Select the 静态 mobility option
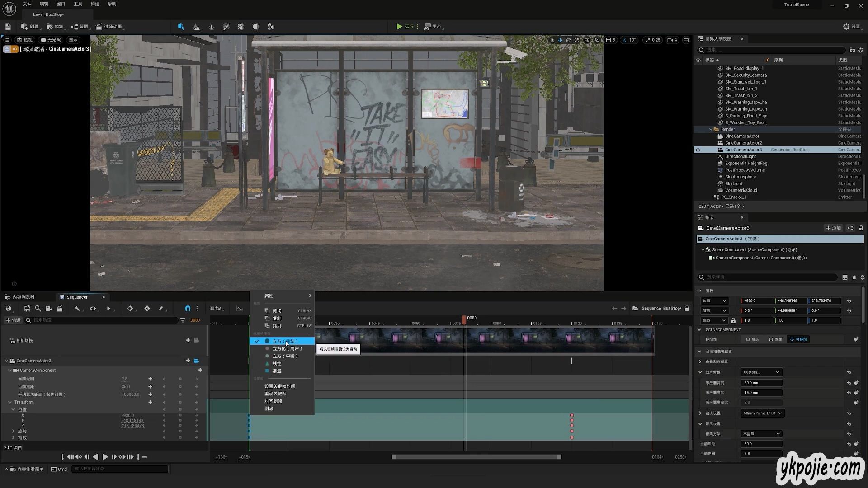The height and width of the screenshot is (488, 868). pos(752,339)
